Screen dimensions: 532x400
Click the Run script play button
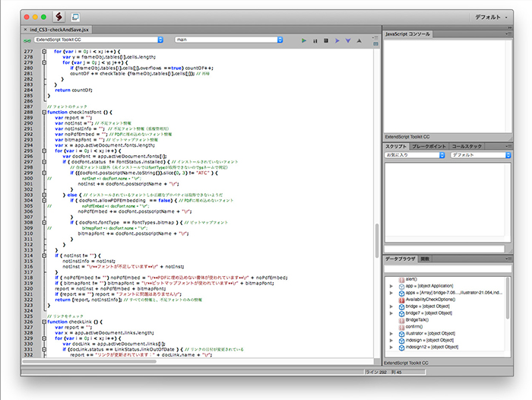(304, 40)
